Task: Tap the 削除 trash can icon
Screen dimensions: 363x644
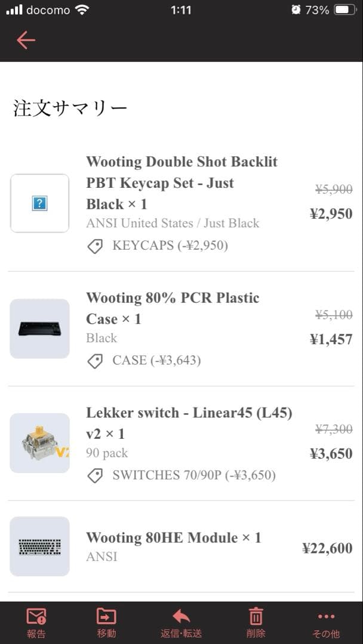Action: (x=256, y=616)
